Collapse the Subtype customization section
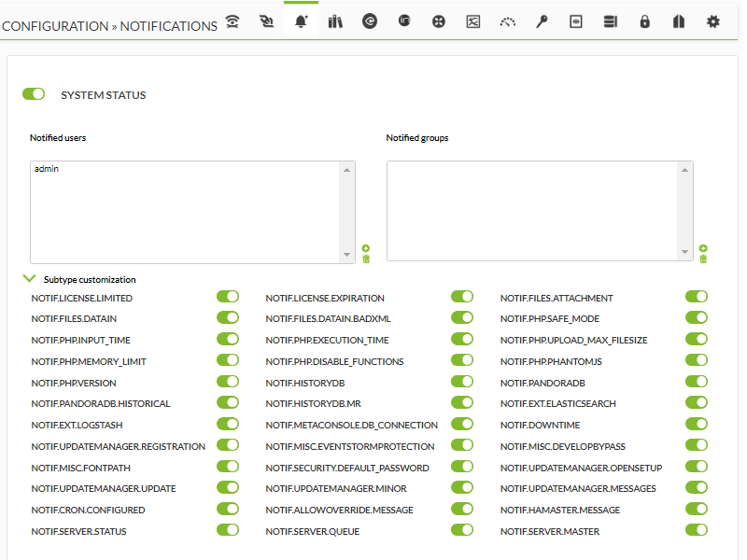Viewport: 747px width, 560px height. [30, 278]
